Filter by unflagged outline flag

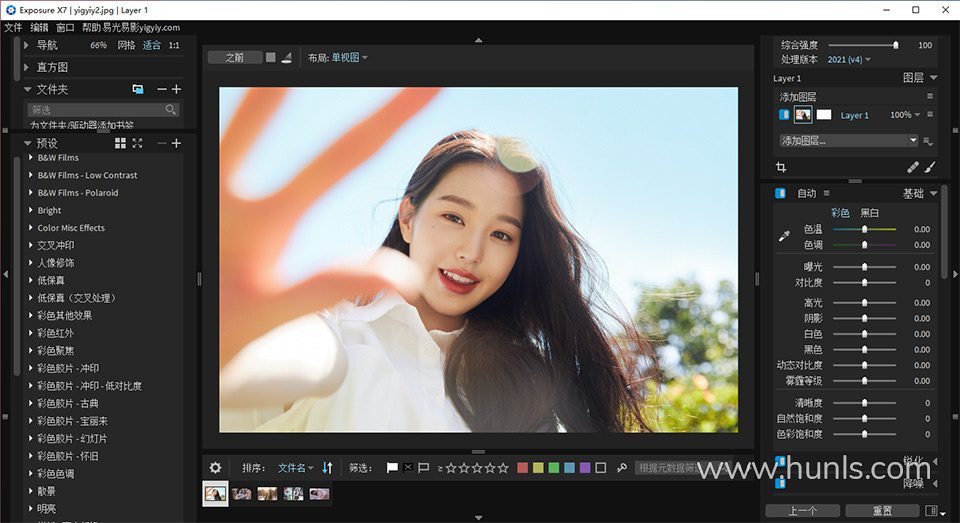click(x=423, y=468)
